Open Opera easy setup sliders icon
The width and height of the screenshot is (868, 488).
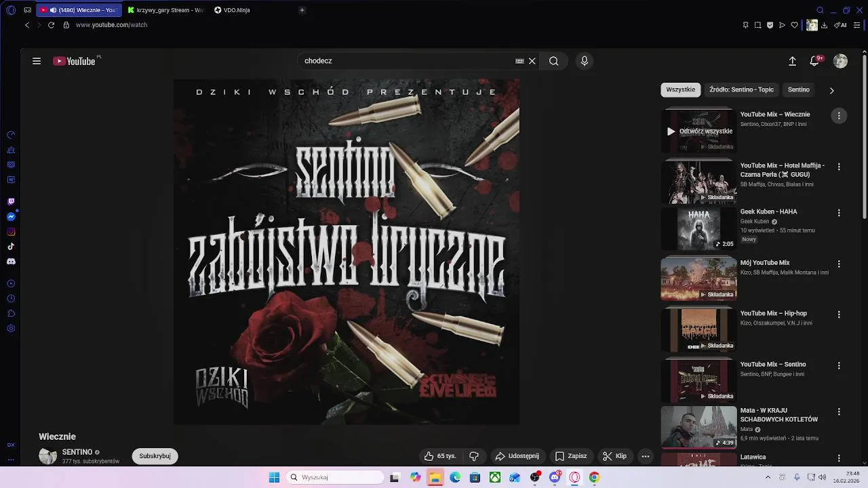(857, 25)
